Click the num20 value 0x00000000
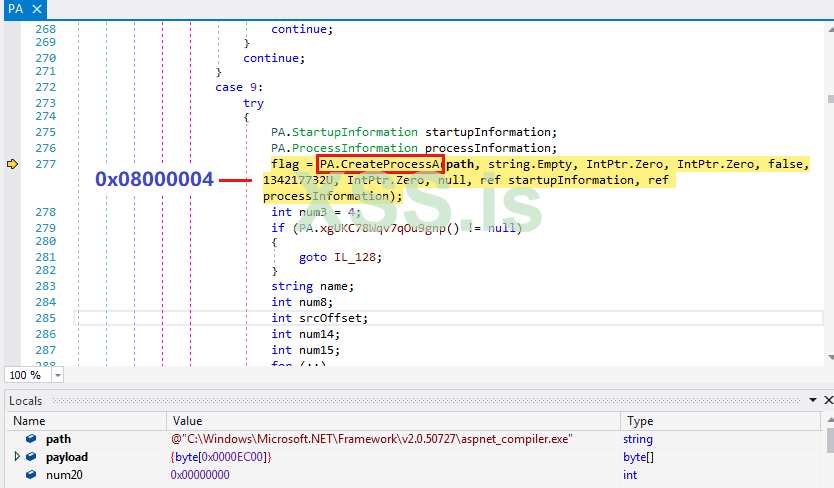Viewport: 834px width, 488px height. (x=200, y=475)
